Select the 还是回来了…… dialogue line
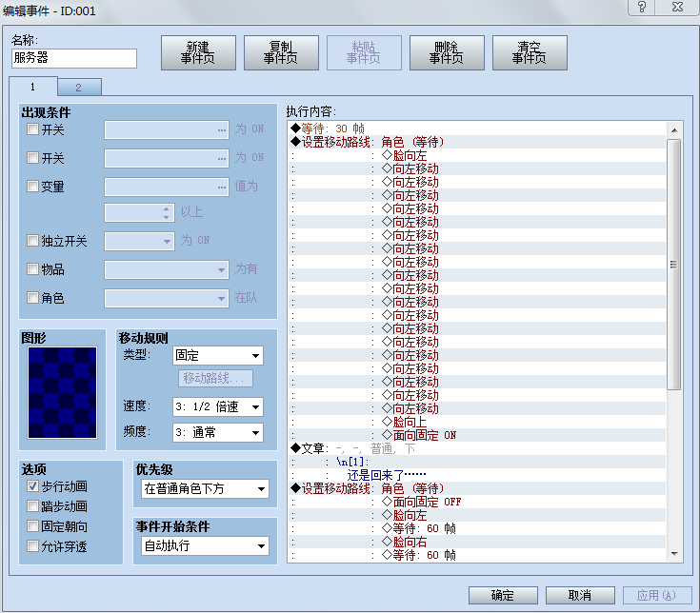The width and height of the screenshot is (700, 613). (477, 475)
